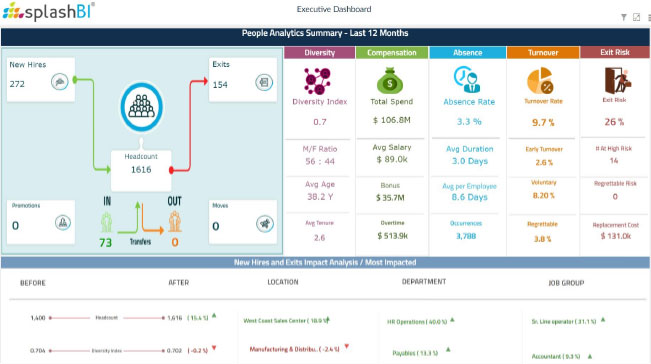Open the export/expand dashboard icon
The image size is (651, 364).
636,17
